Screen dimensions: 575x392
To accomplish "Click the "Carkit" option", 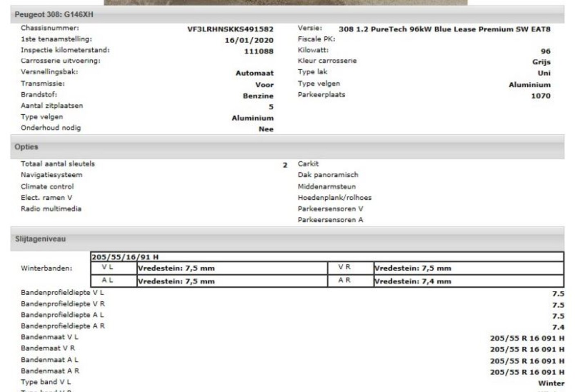I will (308, 163).
